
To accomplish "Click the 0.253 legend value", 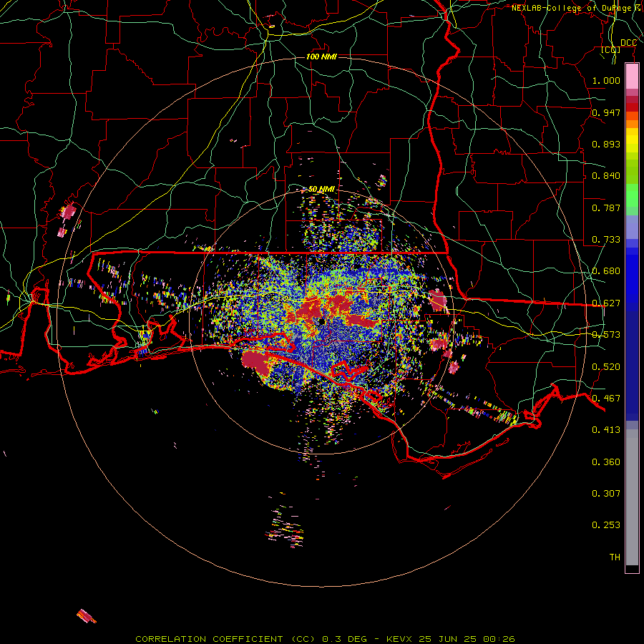I will click(606, 525).
